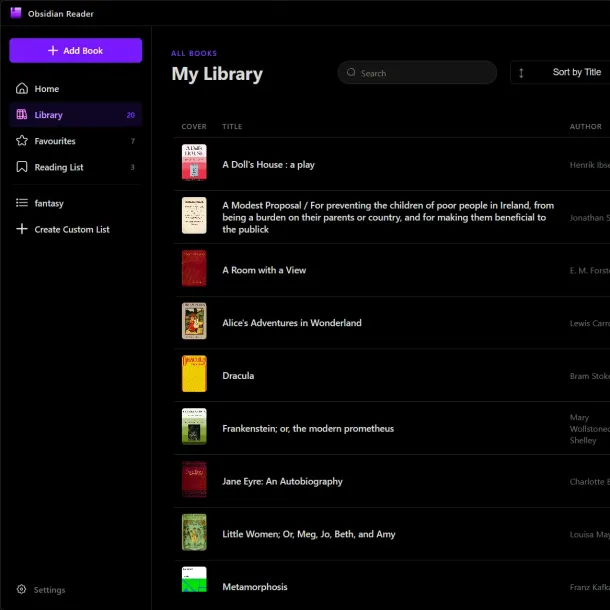The width and height of the screenshot is (610, 610).
Task: Open Alice's Adventures in Wonderland cover
Action: coord(194,321)
